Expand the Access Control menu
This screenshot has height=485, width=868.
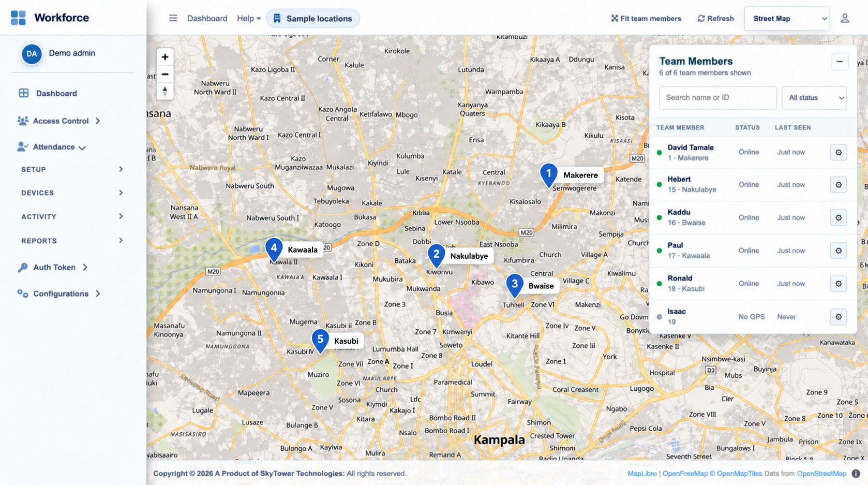(x=58, y=121)
